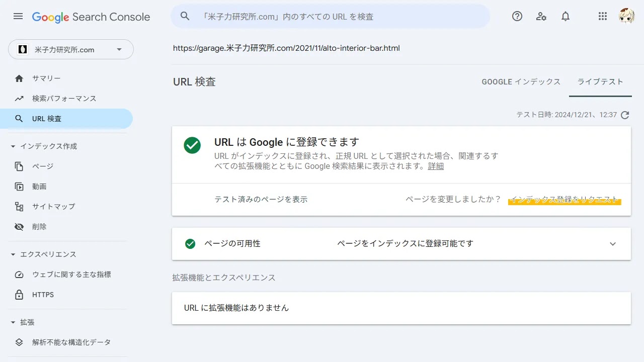Click the ページを変更しましたか？ text
The width and height of the screenshot is (644, 362).
[x=453, y=200]
